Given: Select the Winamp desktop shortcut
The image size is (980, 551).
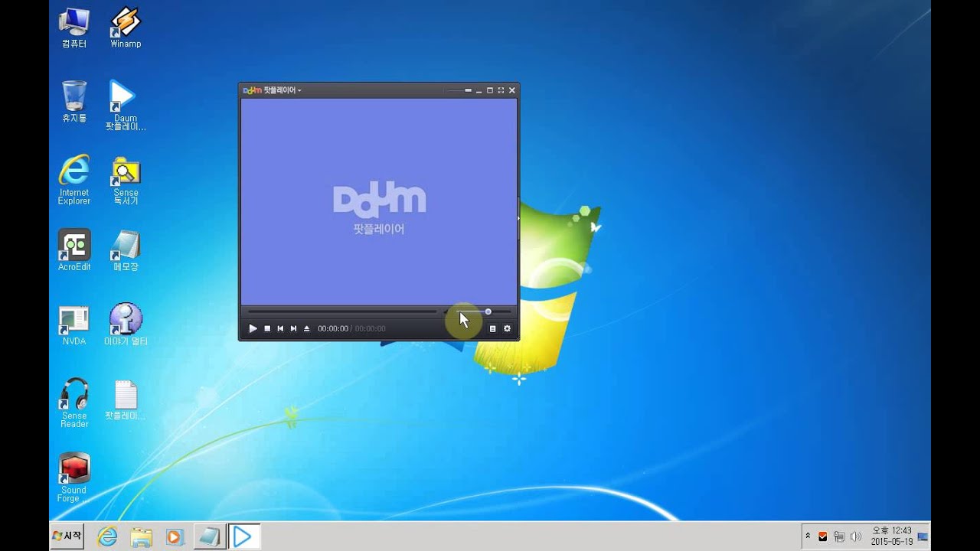Looking at the screenshot, I should [x=126, y=28].
